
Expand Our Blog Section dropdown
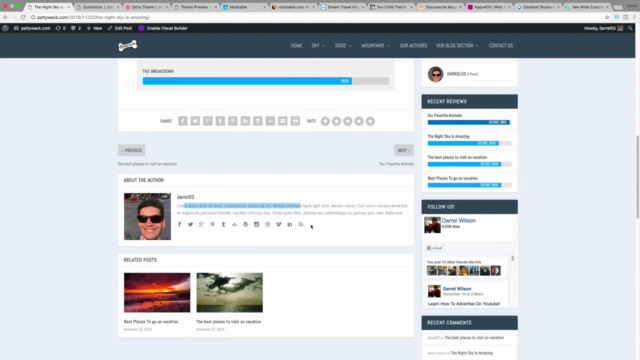(458, 46)
